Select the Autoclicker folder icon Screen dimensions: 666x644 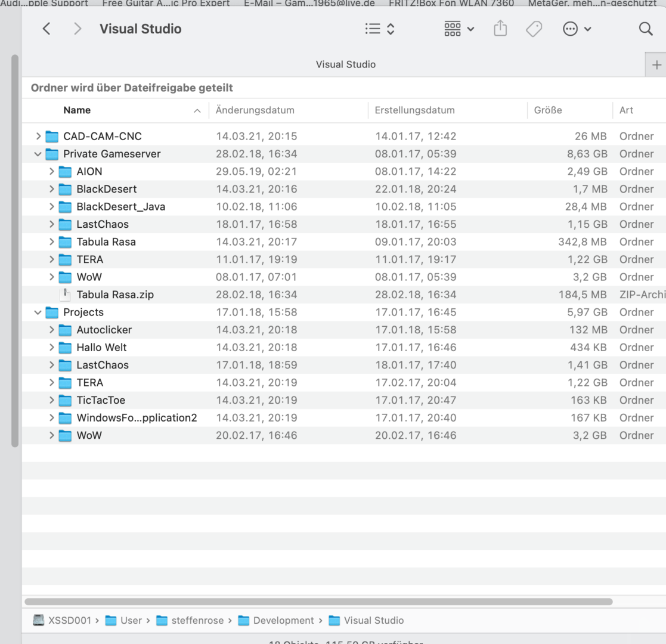65,330
